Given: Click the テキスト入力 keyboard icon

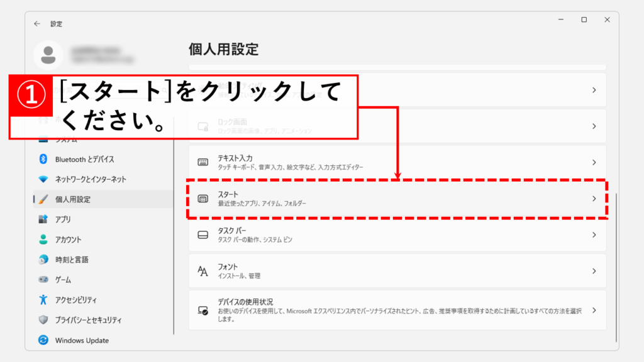Looking at the screenshot, I should (203, 162).
